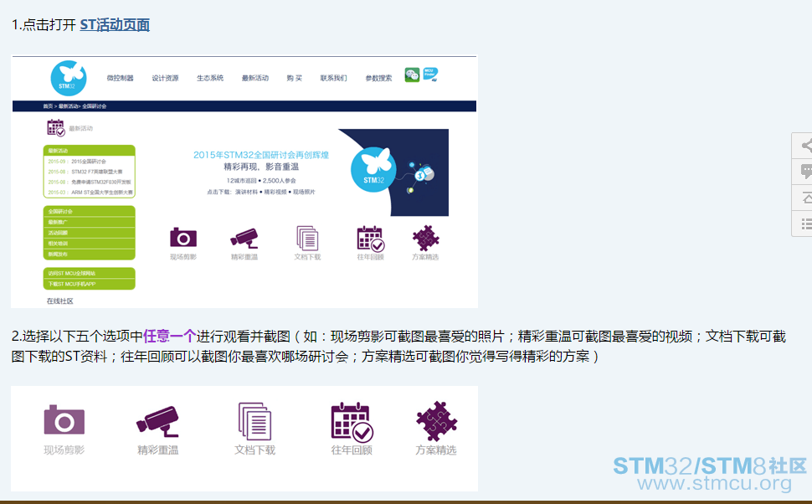812x504 pixels.
Task: Click the calendar icon beside the grey 最新活动 heading
Action: (x=56, y=128)
